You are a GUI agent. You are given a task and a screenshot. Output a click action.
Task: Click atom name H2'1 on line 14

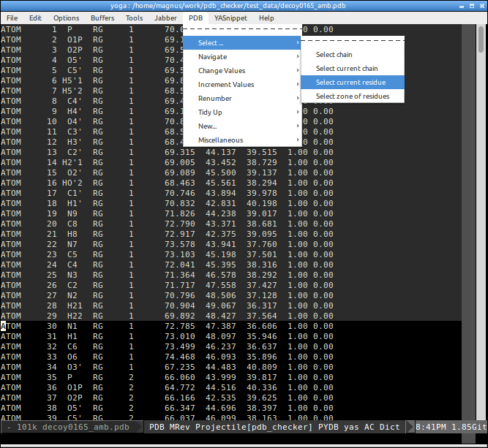pos(72,162)
